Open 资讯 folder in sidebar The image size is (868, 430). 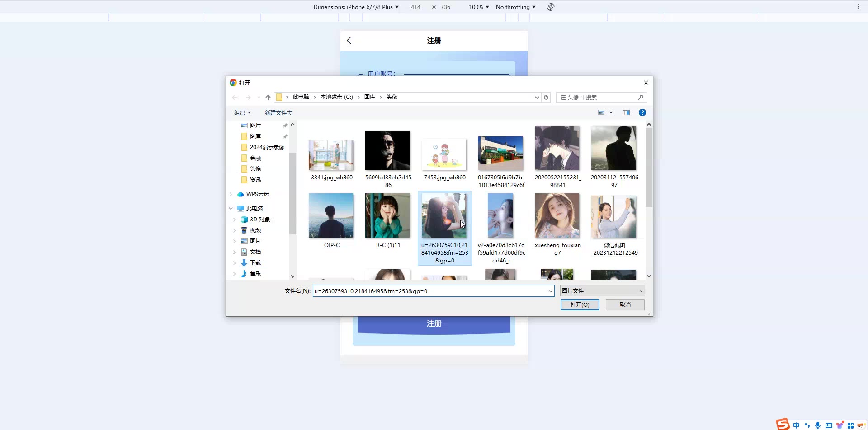pos(255,180)
